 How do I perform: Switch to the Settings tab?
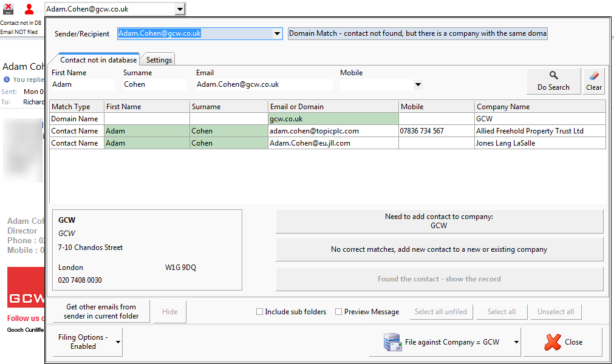point(159,60)
